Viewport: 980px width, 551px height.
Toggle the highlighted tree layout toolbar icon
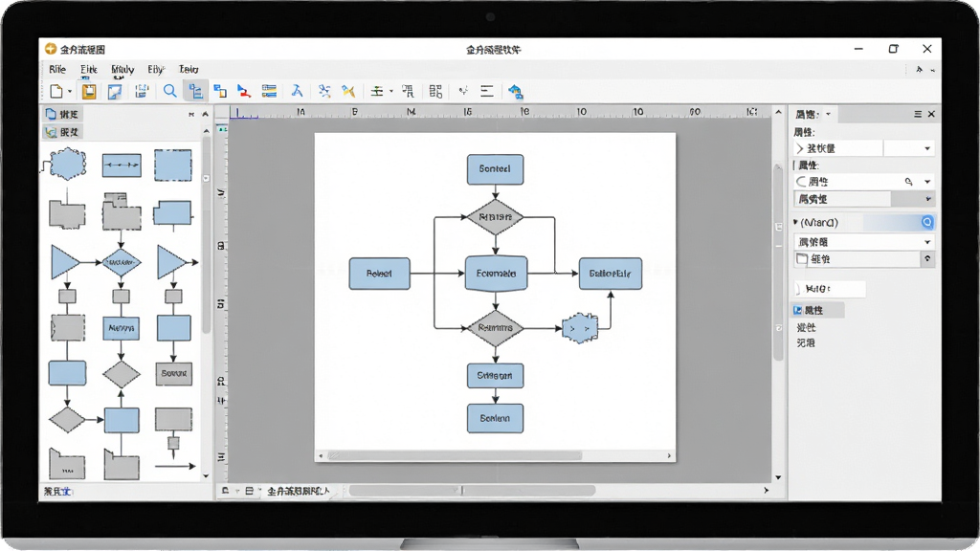pos(195,91)
